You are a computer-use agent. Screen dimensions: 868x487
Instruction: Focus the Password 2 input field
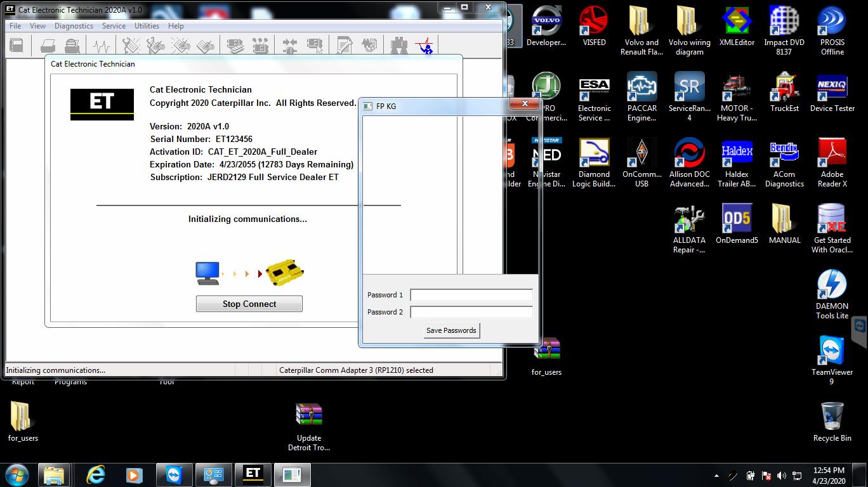pos(471,312)
